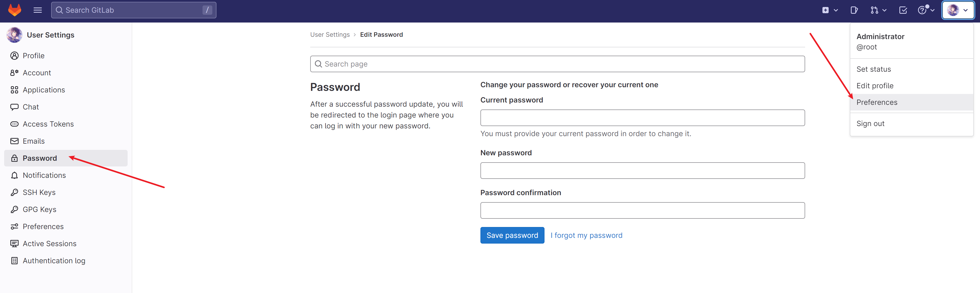The image size is (980, 293).
Task: Choose Sign out from the user menu
Action: (x=870, y=123)
